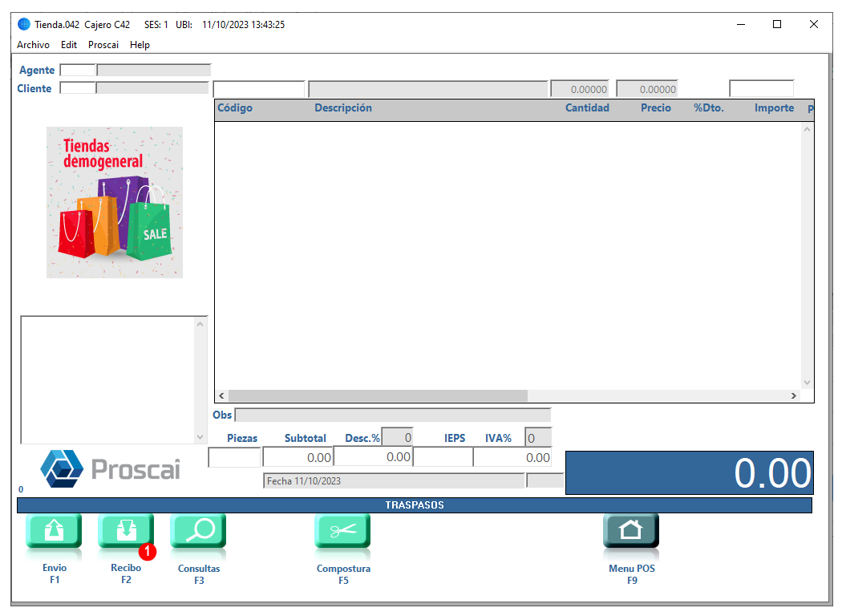
Task: Click the Desc.% value field
Action: coord(397,438)
